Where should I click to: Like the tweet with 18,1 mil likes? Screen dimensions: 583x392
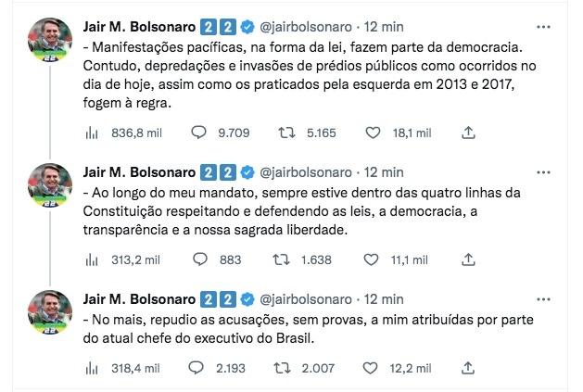coord(374,133)
